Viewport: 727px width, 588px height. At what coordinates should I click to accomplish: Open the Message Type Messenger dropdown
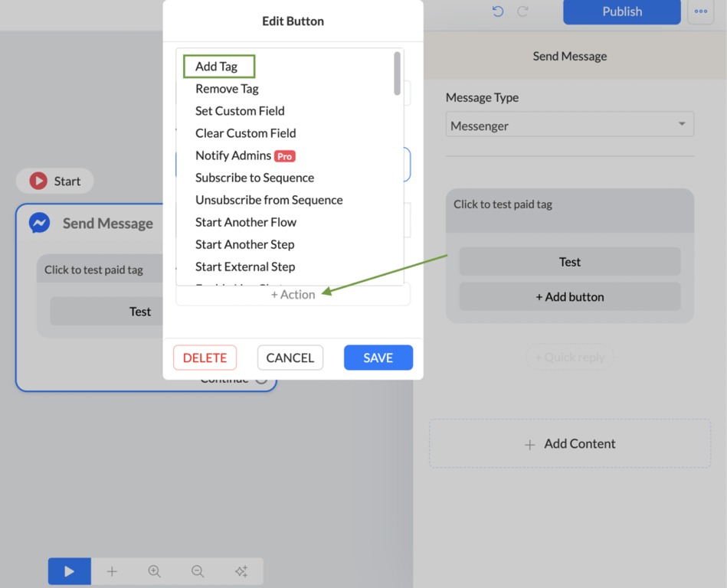click(x=569, y=124)
